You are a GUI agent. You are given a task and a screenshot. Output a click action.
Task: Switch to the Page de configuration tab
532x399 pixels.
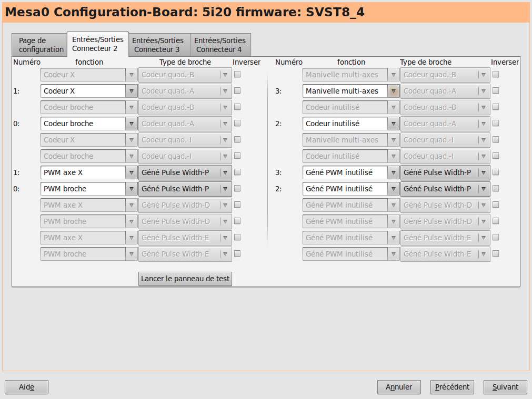[x=39, y=45]
